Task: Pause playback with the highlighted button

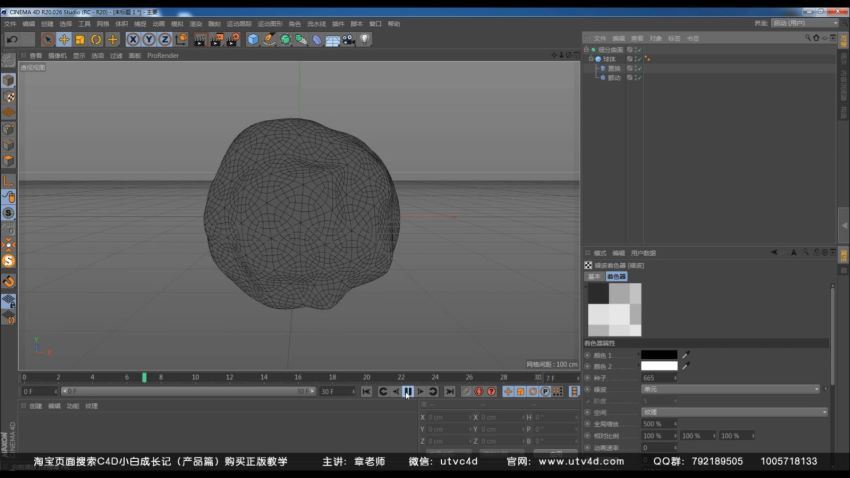Action: 408,391
